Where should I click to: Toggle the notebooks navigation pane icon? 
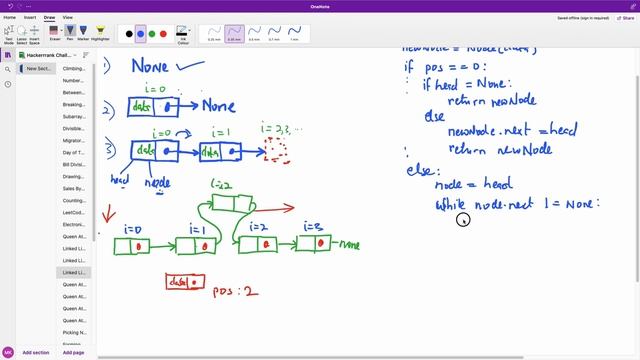click(x=8, y=55)
